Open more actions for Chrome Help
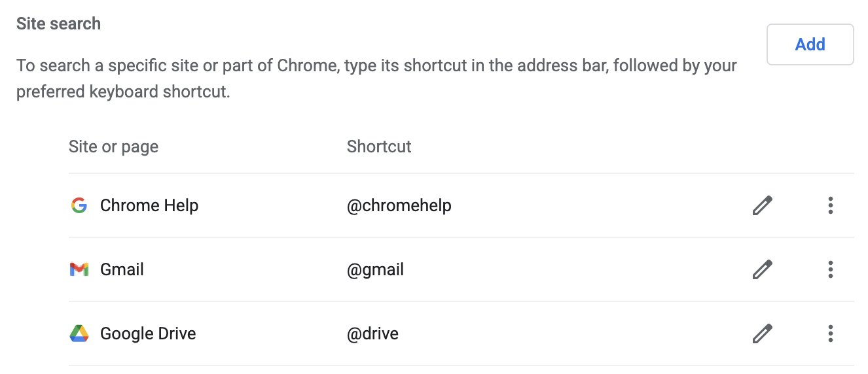Screen dimensions: 868x374 click(x=830, y=205)
